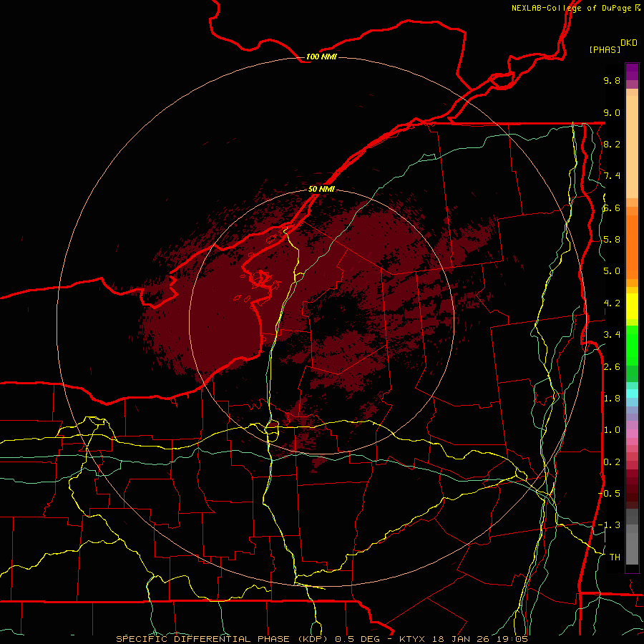Click the 50 NMI range ring label
The image size is (644, 644).
tap(321, 189)
